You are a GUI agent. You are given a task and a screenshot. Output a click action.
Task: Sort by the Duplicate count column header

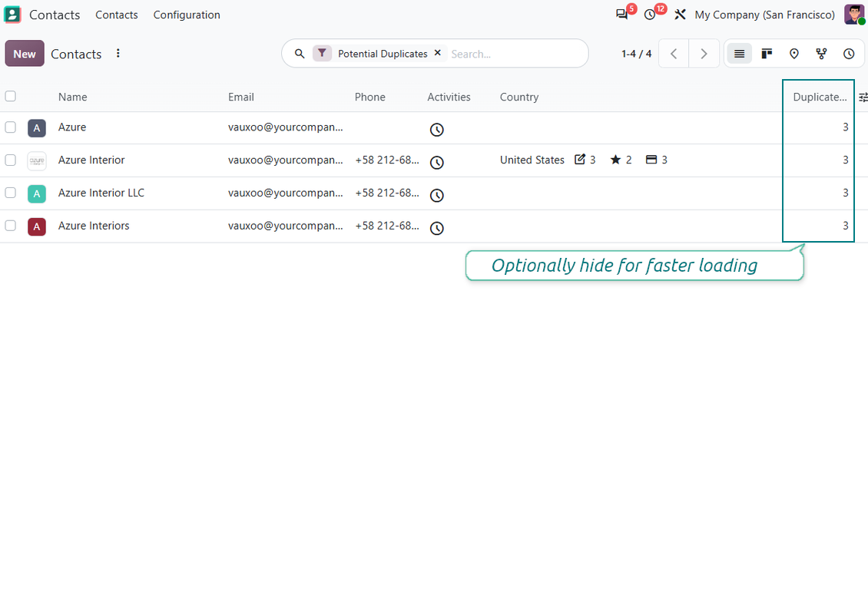820,97
